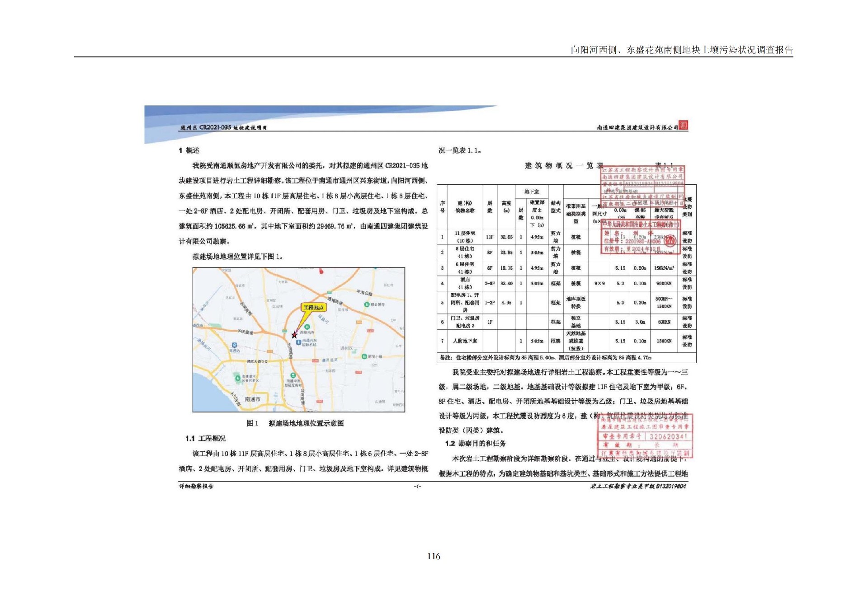Click the red review stamp '审查专用章号 32062034'

click(646, 436)
